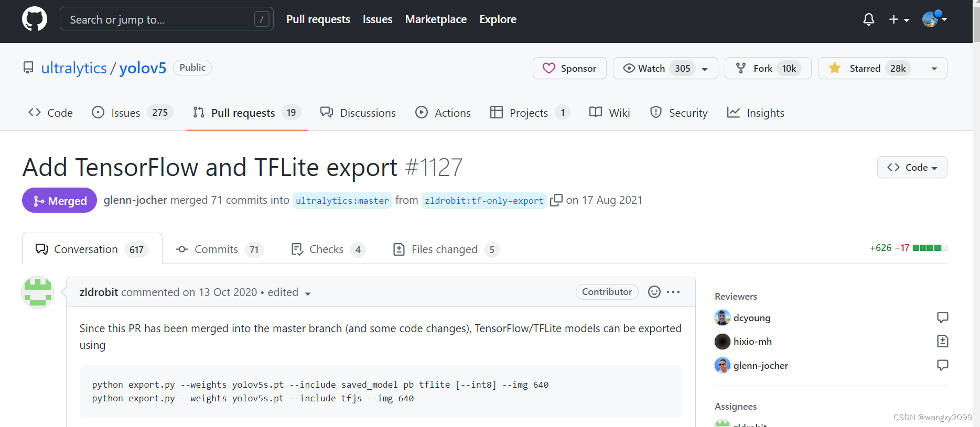Click the slash shortcut key icon in search

tap(262, 19)
